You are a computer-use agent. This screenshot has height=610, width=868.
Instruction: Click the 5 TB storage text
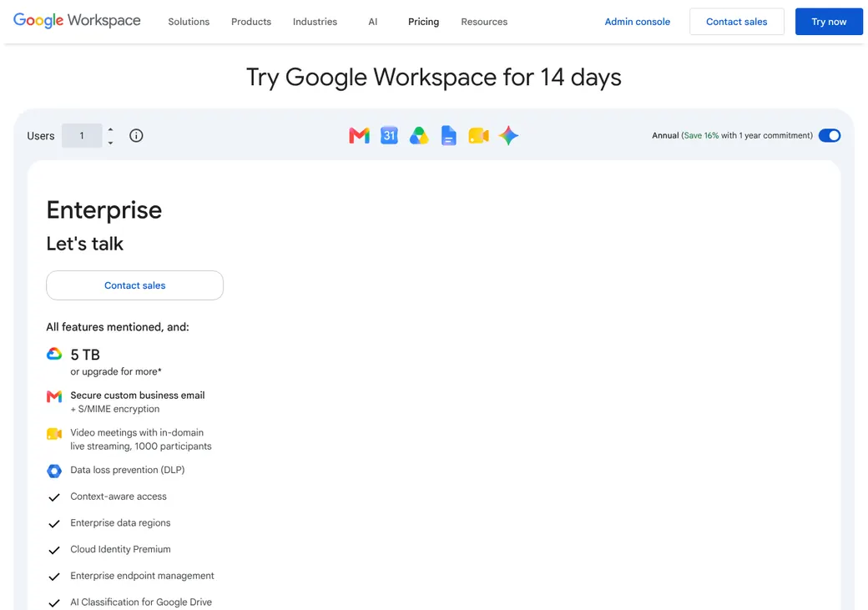point(85,355)
